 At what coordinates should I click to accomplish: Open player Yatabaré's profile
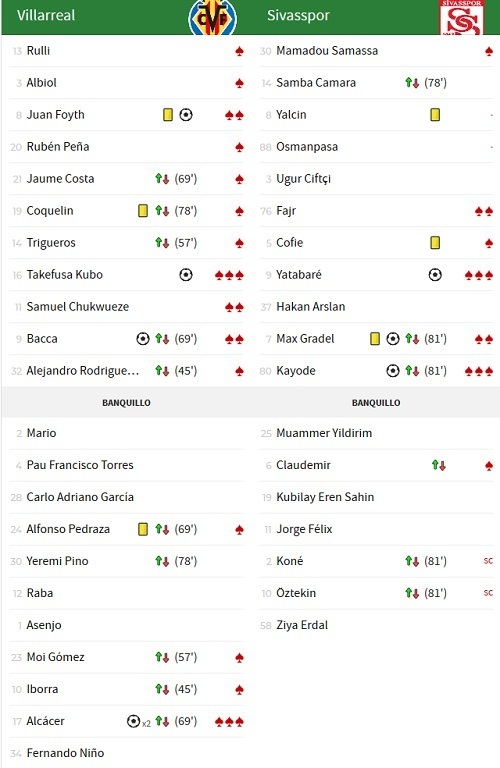click(299, 275)
